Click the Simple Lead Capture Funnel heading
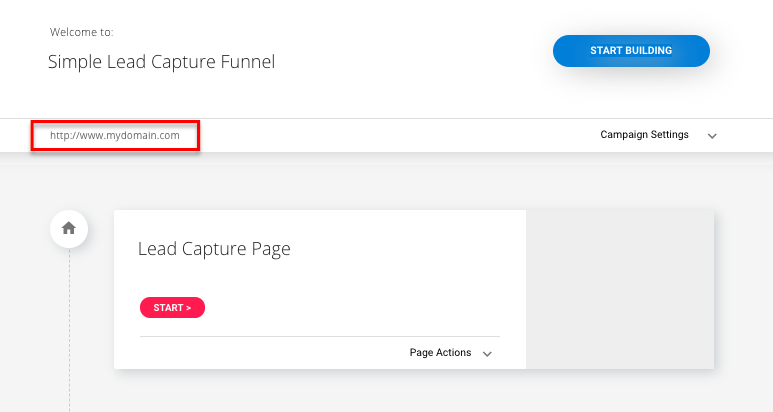773x412 pixels. pyautogui.click(x=161, y=62)
